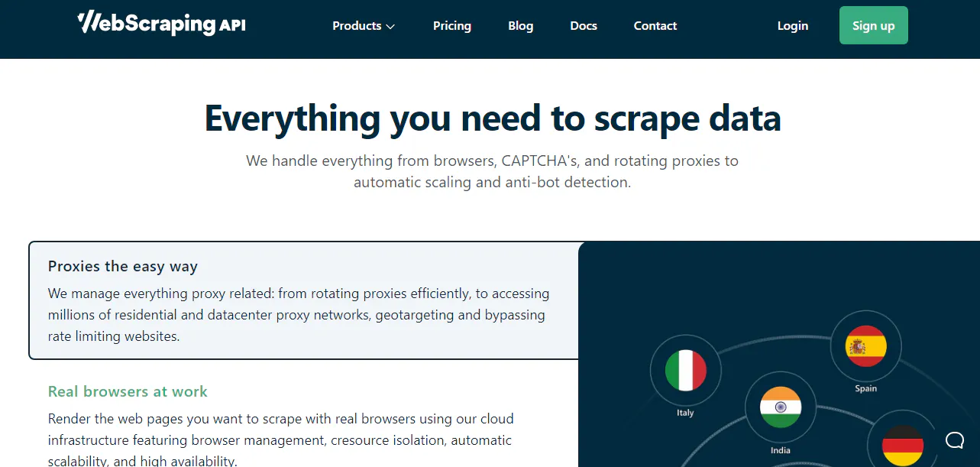This screenshot has width=980, height=467.
Task: Click the WebScraping API logo
Action: click(x=160, y=24)
